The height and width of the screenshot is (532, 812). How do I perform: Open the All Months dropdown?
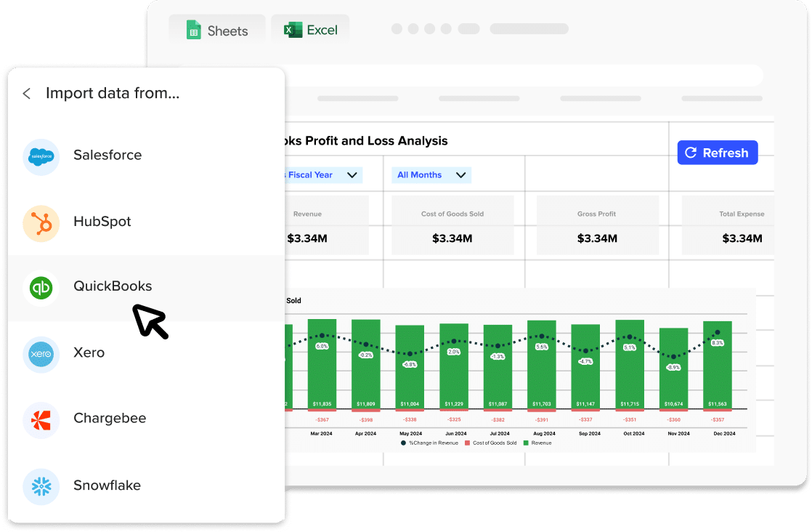(x=431, y=175)
